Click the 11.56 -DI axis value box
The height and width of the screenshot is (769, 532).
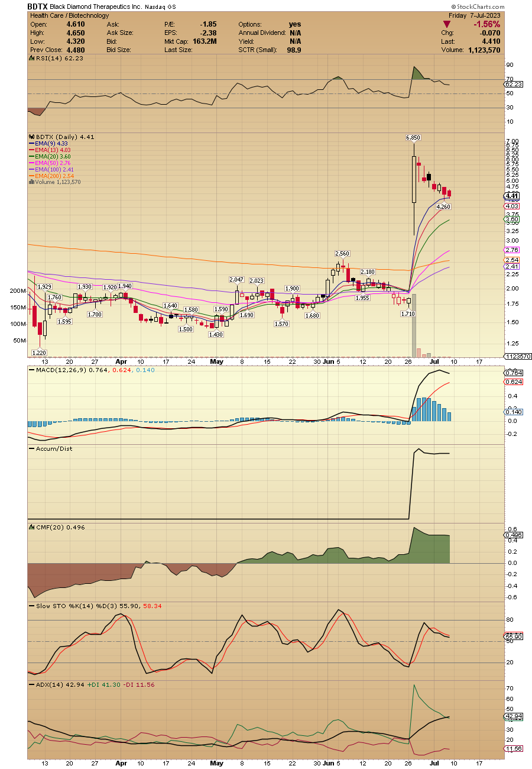coord(512,749)
